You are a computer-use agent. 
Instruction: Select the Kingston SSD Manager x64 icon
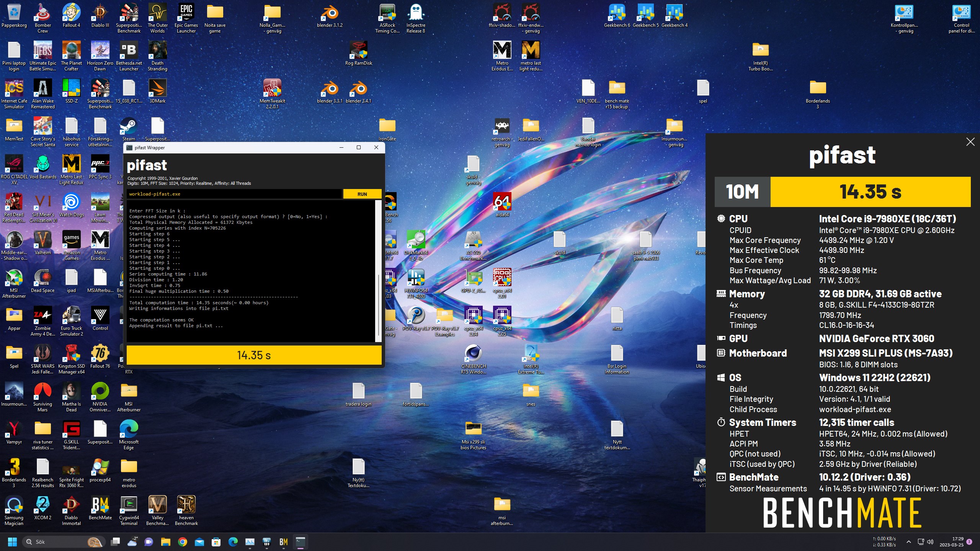72,359
